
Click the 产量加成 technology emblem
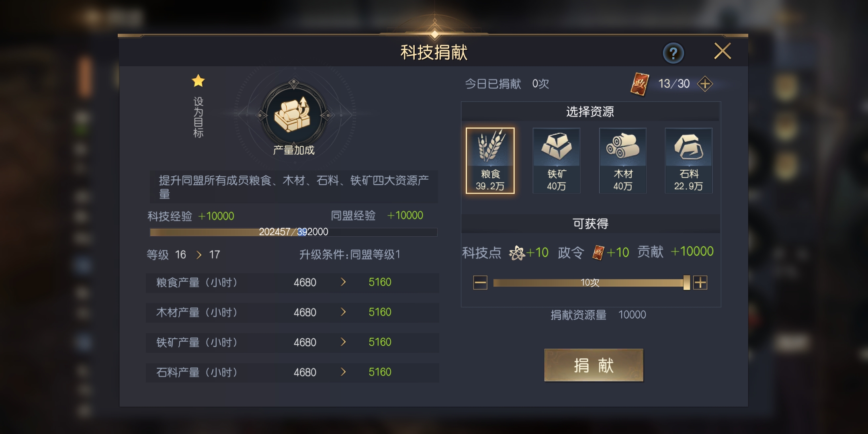click(294, 115)
